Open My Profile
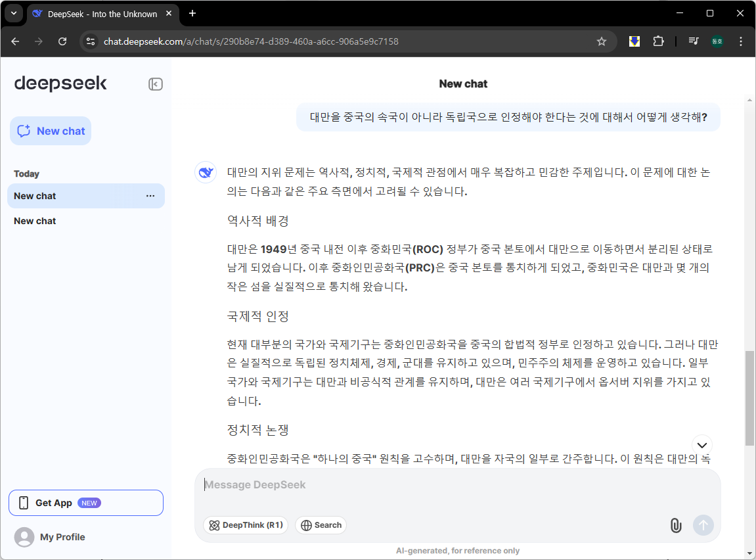 coord(62,537)
